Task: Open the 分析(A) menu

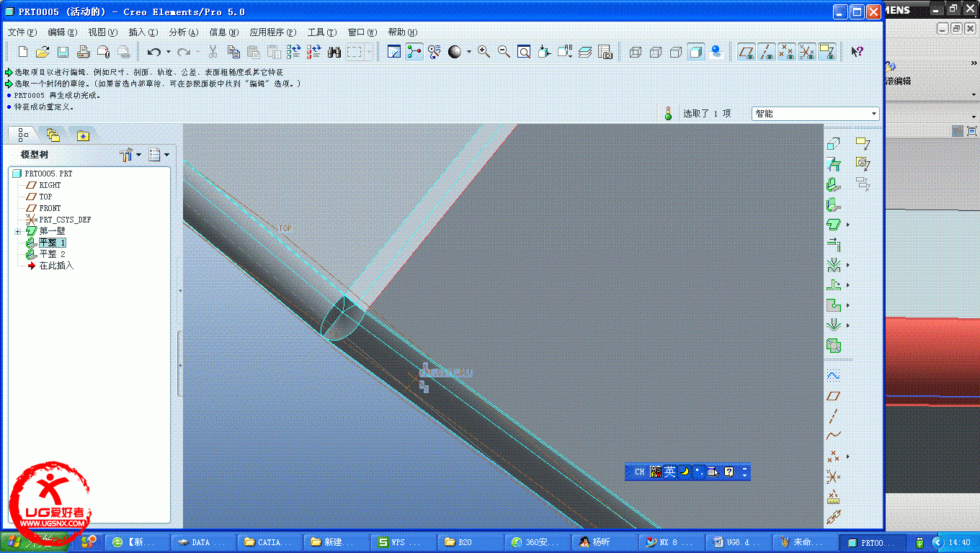Action: tap(183, 32)
